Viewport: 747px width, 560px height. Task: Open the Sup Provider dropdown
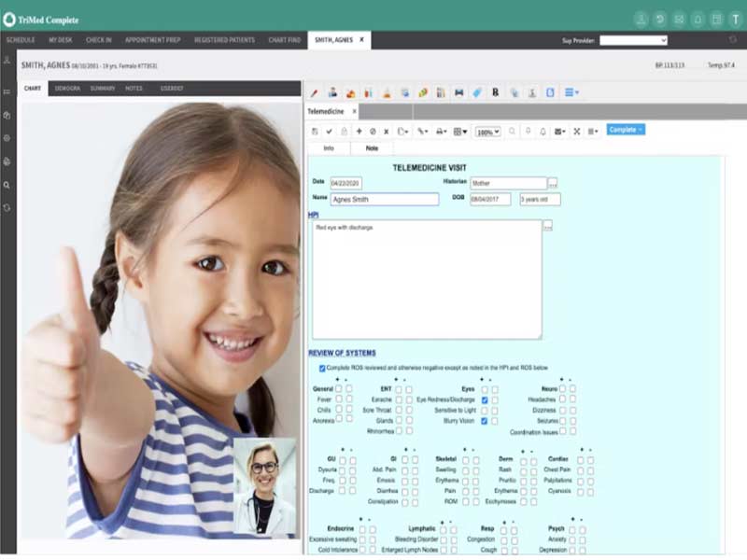(x=633, y=40)
